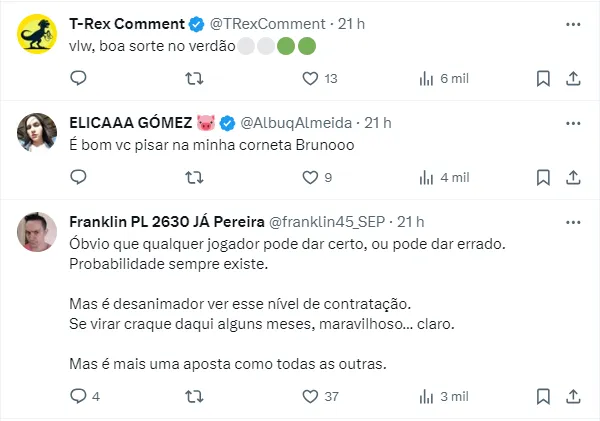Reply to T-Rex Comment's tweet
The width and height of the screenshot is (600, 421).
tap(79, 78)
